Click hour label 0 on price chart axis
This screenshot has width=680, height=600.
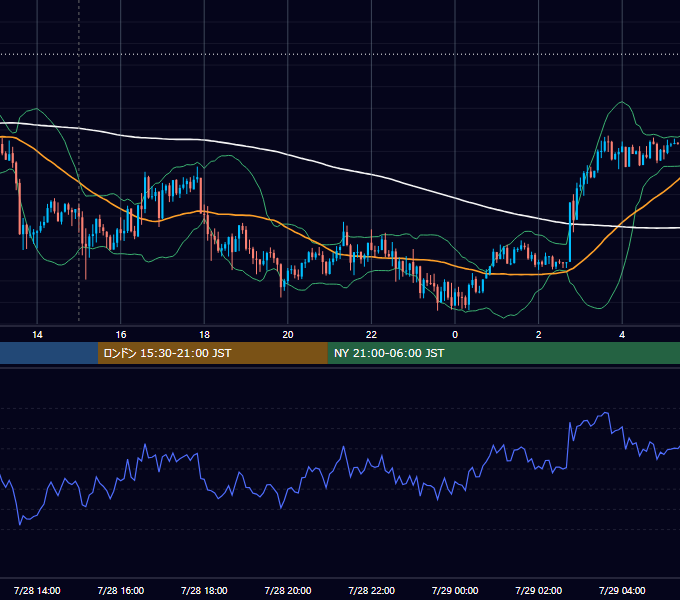455,334
